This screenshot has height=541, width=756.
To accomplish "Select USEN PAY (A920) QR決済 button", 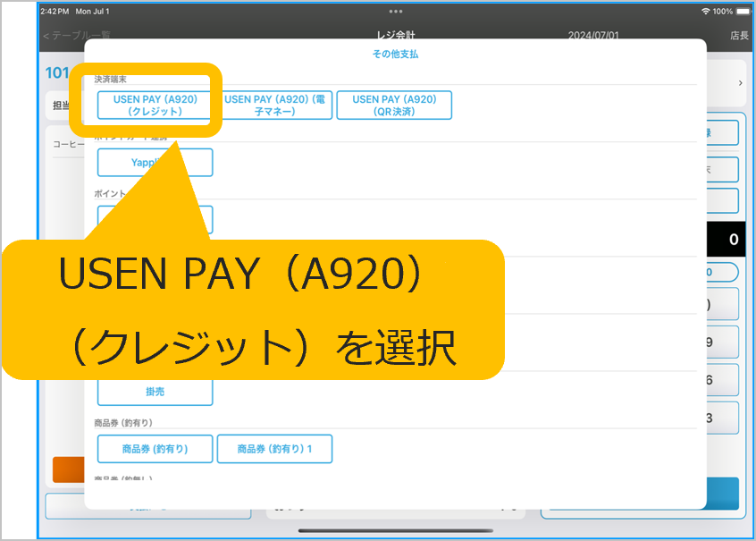I will click(394, 106).
